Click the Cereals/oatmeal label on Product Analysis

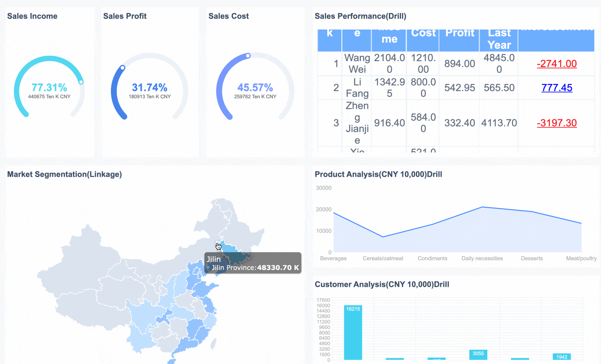pyautogui.click(x=383, y=258)
